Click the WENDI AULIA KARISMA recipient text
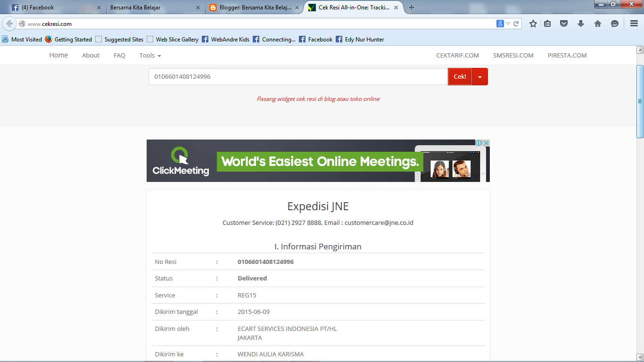 coord(271,354)
